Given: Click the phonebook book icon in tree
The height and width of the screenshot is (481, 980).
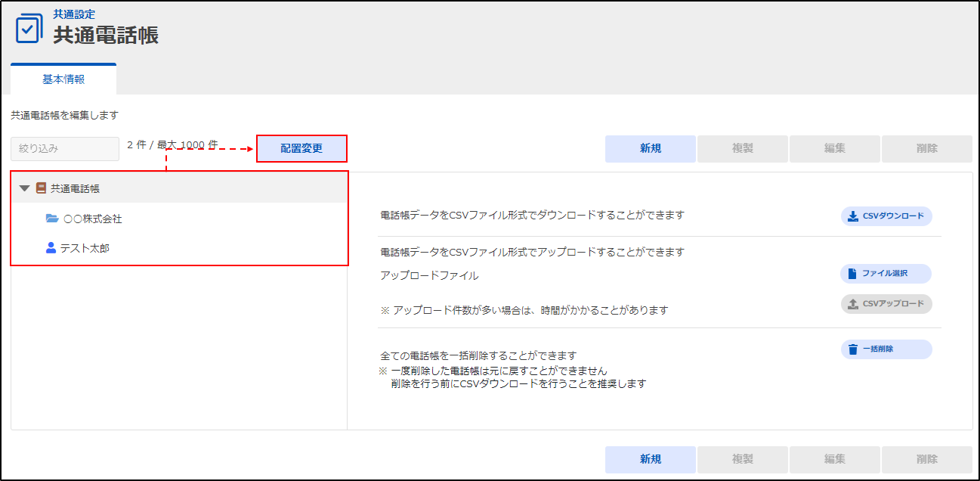Looking at the screenshot, I should (42, 188).
